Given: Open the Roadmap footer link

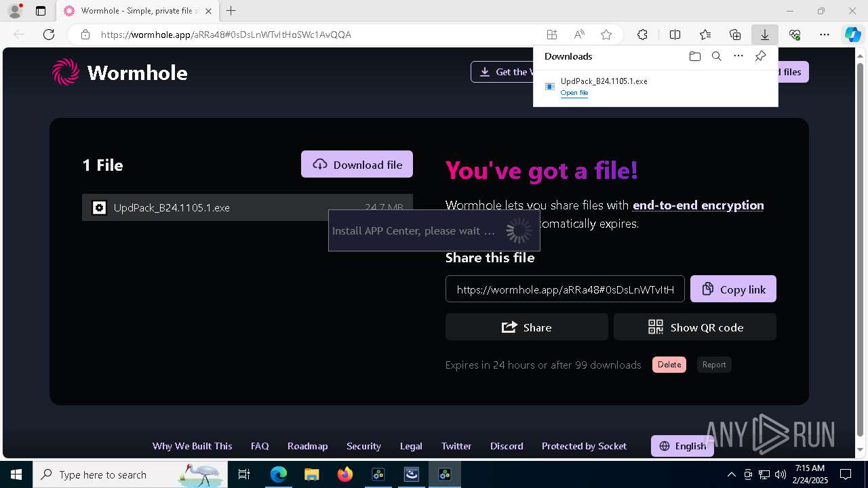Looking at the screenshot, I should point(307,446).
